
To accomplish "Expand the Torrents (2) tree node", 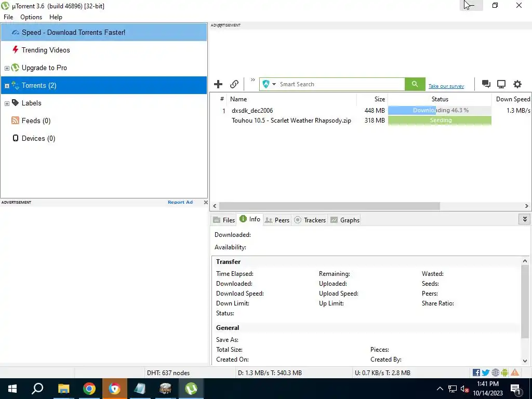I will click(7, 86).
